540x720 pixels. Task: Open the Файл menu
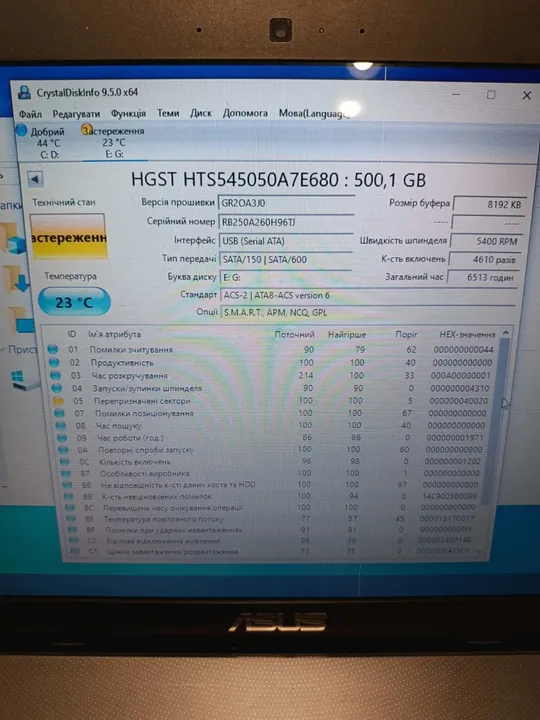click(x=30, y=113)
